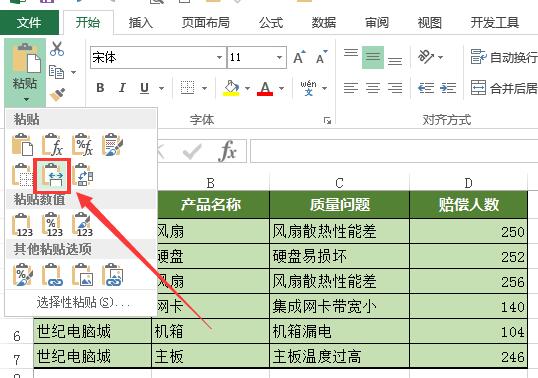Click the Increase Font Size icon
The width and height of the screenshot is (538, 378).
[299, 57]
